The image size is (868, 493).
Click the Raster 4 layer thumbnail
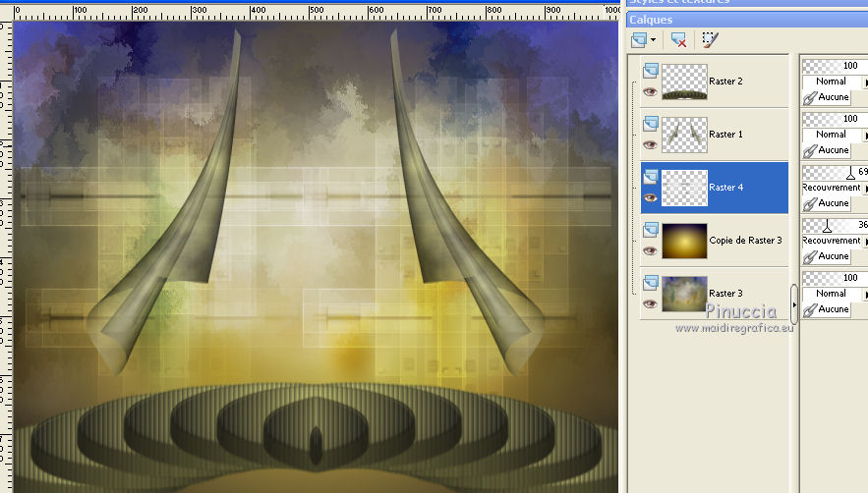point(685,188)
